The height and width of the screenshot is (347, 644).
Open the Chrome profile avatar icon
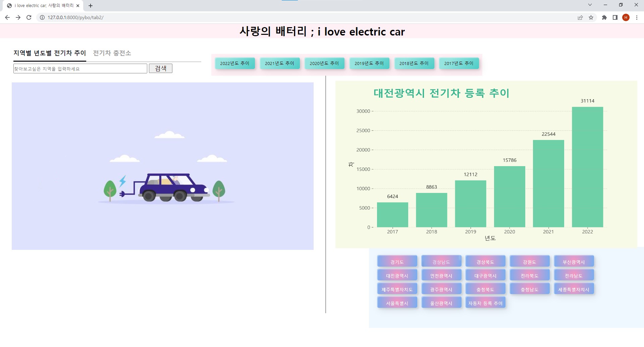point(626,17)
